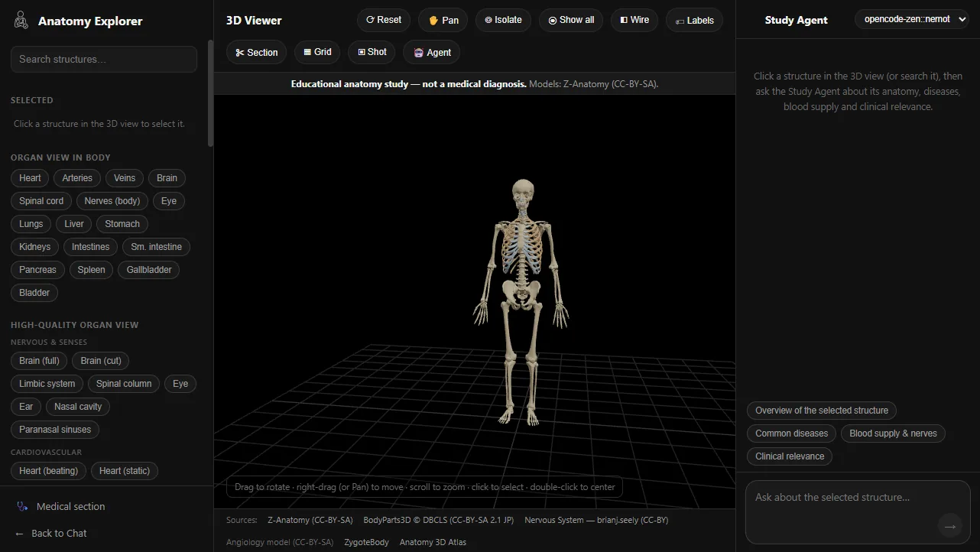The width and height of the screenshot is (980, 552).
Task: Go Back to Chat
Action: click(51, 534)
